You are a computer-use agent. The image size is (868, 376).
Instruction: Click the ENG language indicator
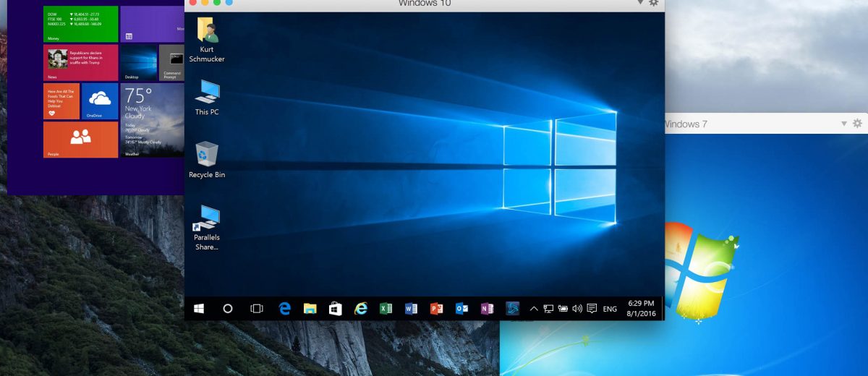tap(610, 309)
